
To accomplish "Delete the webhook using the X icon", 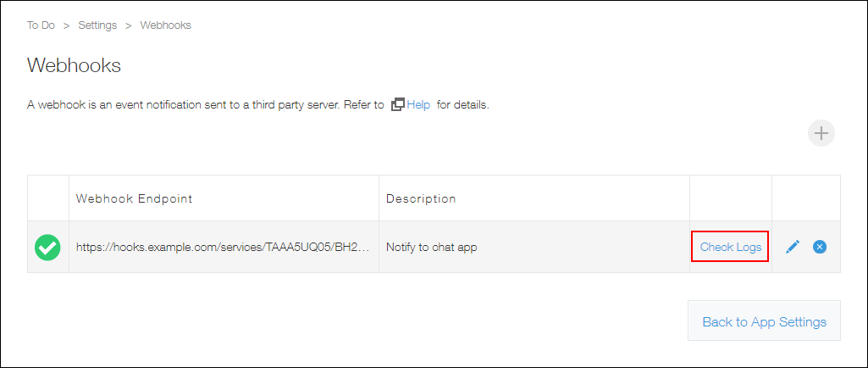I will (820, 247).
